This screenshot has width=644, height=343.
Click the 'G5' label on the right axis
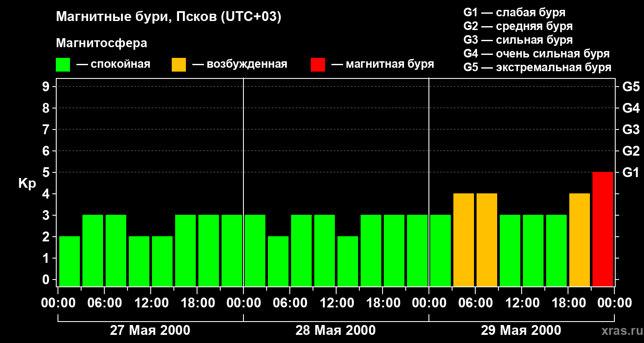click(631, 87)
